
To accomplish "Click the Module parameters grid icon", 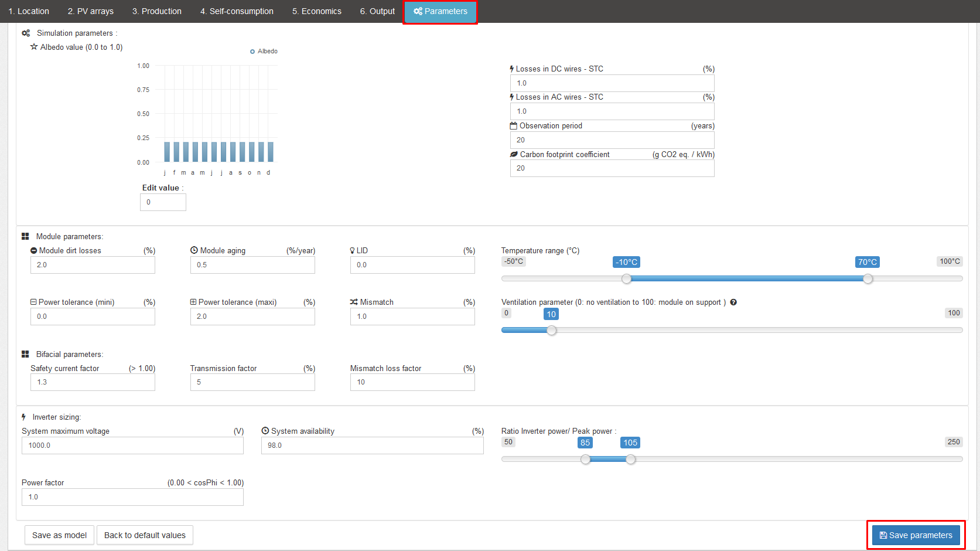I will point(25,237).
